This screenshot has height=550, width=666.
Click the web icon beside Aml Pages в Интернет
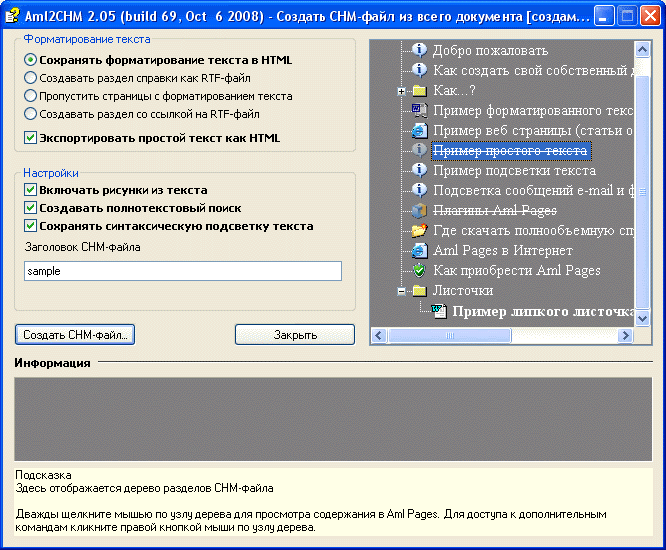point(419,251)
